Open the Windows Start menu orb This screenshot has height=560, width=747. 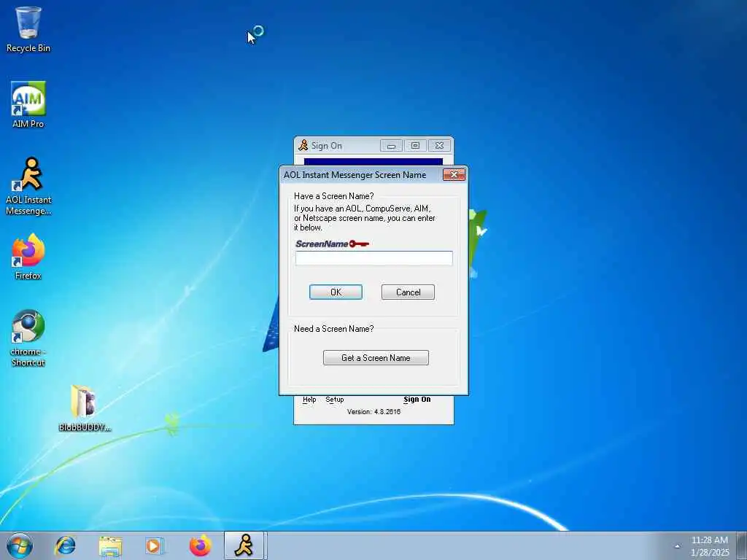point(20,545)
